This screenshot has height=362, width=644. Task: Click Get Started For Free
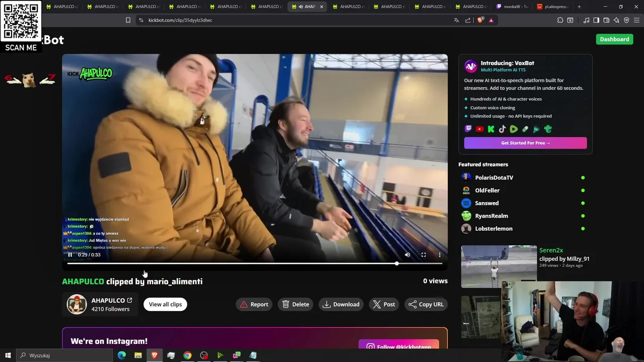(525, 143)
